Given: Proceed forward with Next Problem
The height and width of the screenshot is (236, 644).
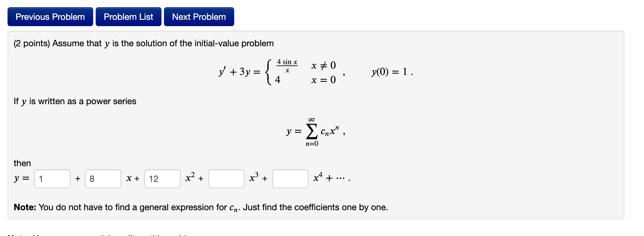Looking at the screenshot, I should click(x=198, y=16).
